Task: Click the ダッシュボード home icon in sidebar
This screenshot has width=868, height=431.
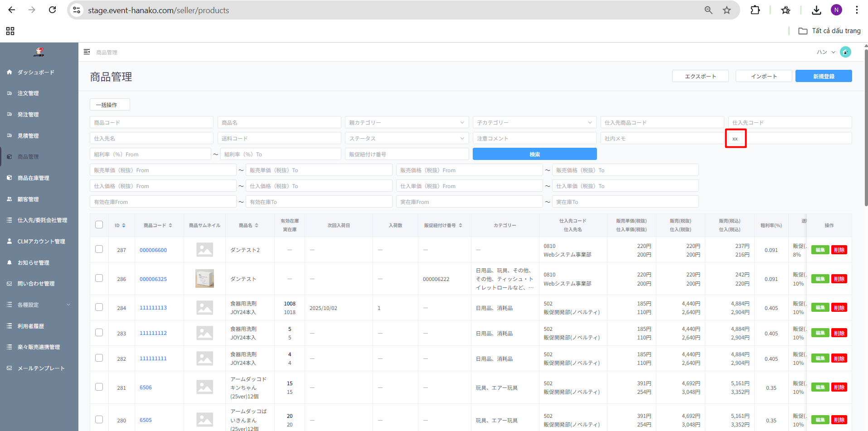Action: pyautogui.click(x=10, y=72)
